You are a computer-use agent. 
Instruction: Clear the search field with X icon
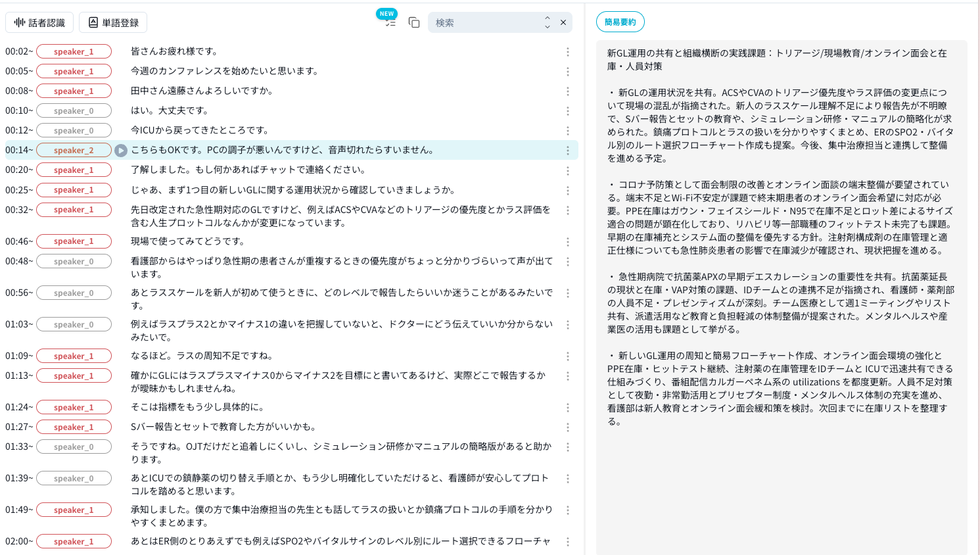(563, 22)
